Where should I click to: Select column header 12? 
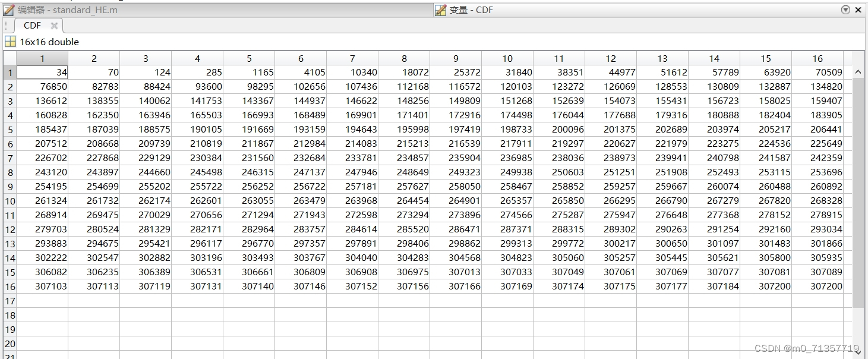[x=611, y=58]
